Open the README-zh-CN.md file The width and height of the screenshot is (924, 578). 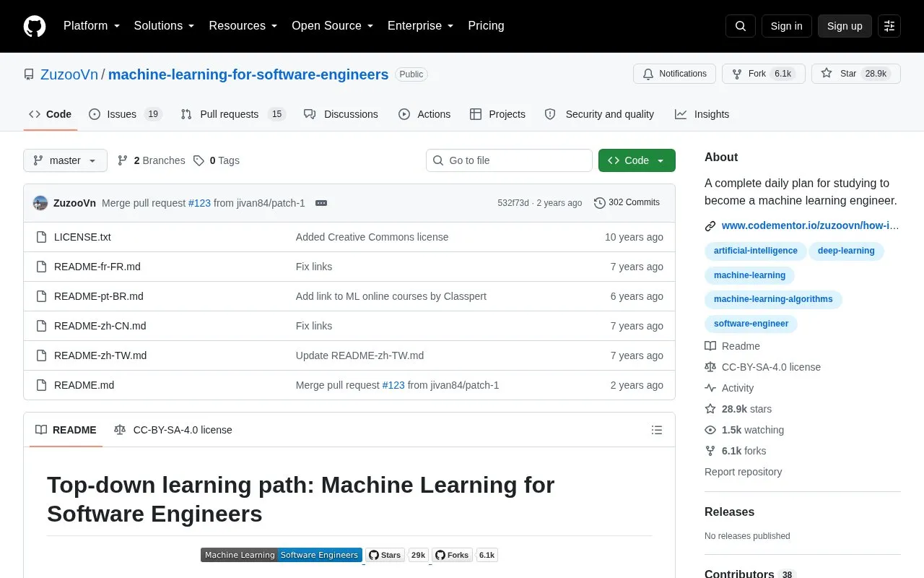pos(100,326)
